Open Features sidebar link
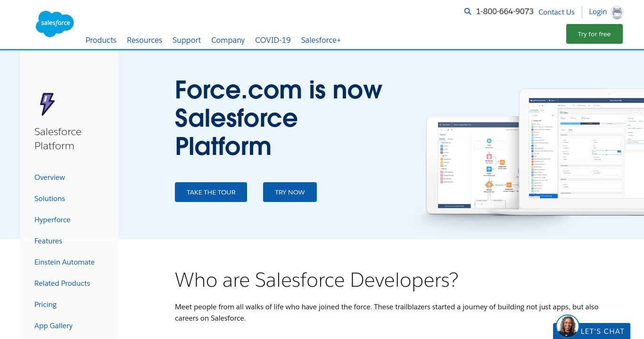 pyautogui.click(x=48, y=241)
